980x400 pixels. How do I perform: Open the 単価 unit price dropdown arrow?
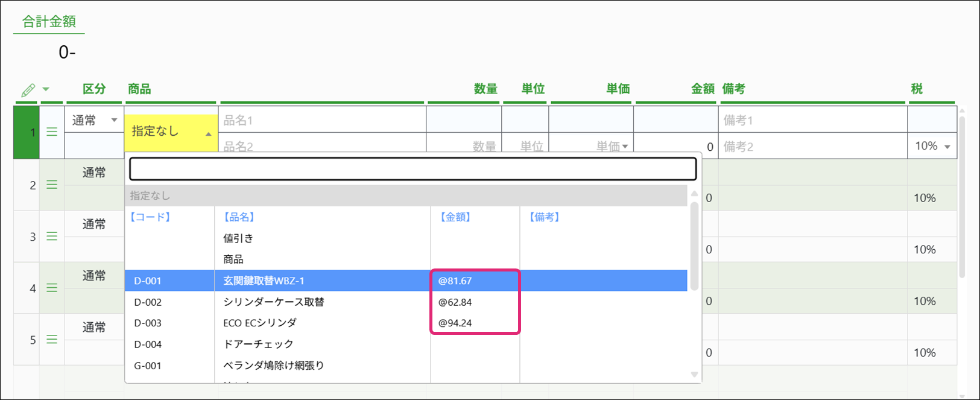[x=625, y=147]
